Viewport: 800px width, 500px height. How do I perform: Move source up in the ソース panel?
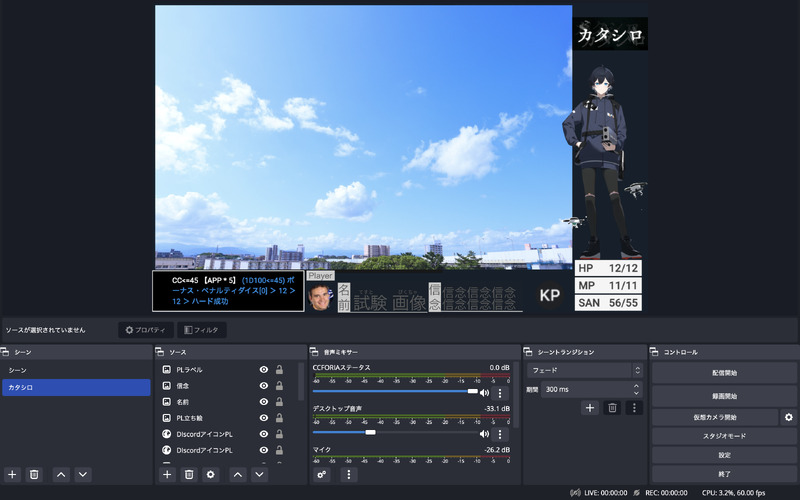(237, 474)
